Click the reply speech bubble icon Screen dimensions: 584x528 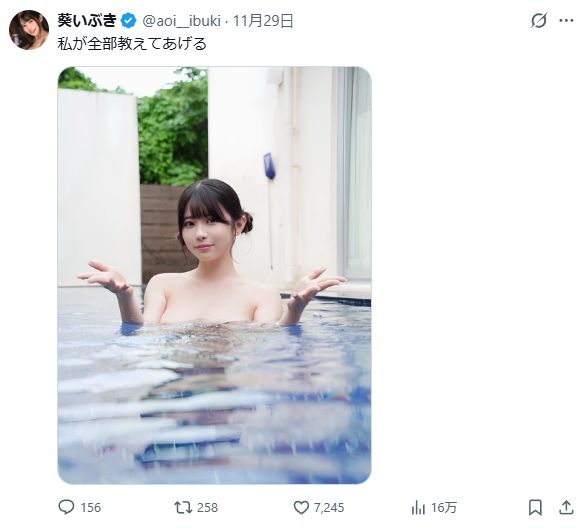tap(66, 507)
